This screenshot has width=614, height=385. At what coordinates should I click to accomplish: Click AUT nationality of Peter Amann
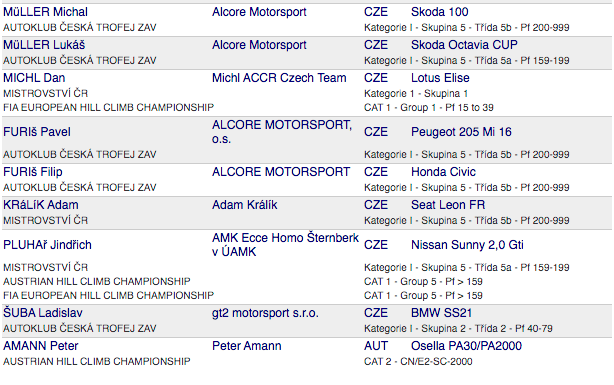[x=376, y=345]
